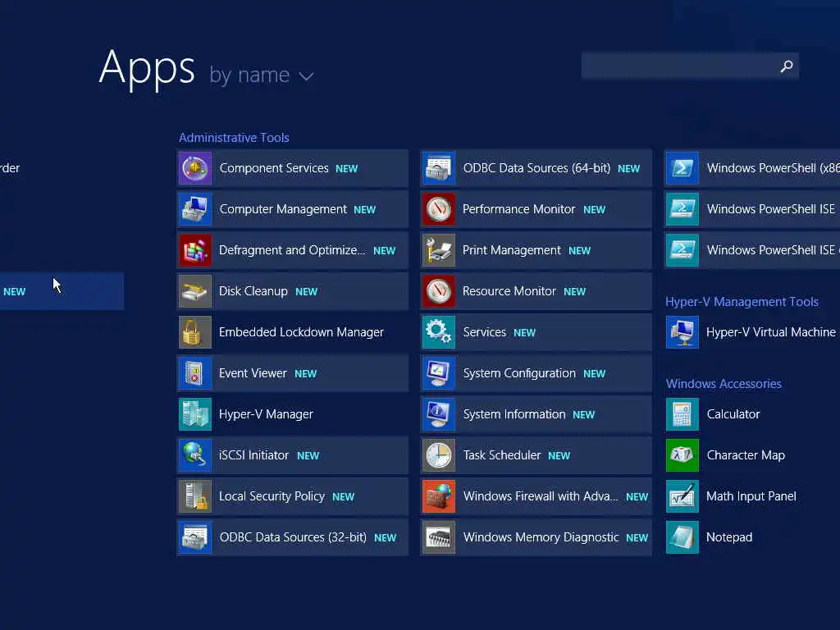Select the Hyper-V Management Tools header
Viewport: 840px width, 630px height.
(x=742, y=302)
